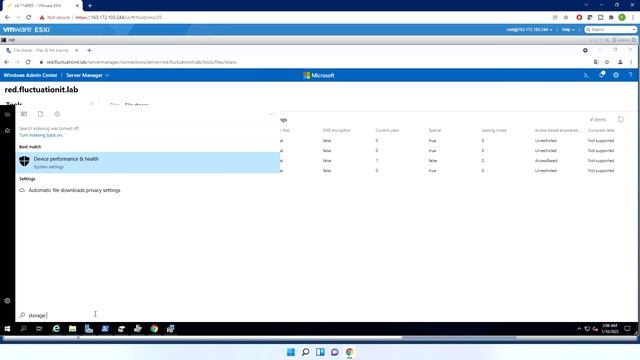The image size is (640, 360).
Task: Expand the ESXi Help dropdown
Action: click(x=568, y=29)
